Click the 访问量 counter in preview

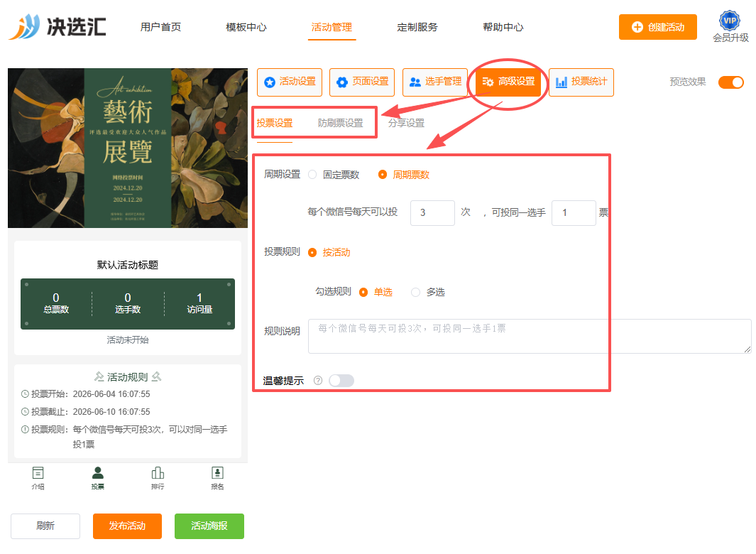click(199, 303)
